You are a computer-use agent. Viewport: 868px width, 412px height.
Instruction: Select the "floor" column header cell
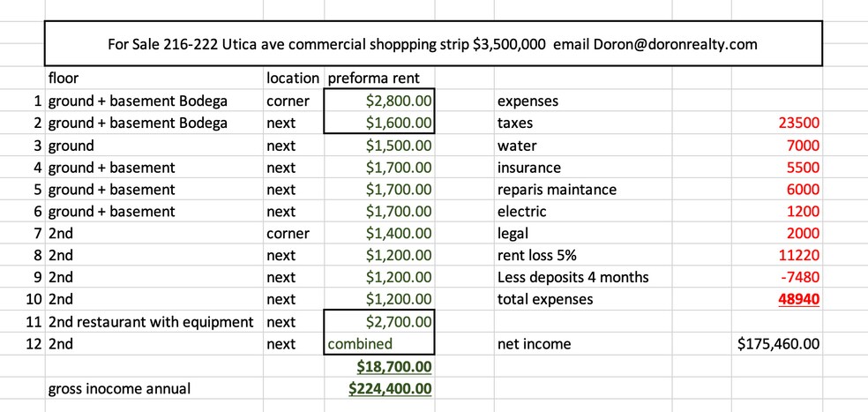[x=64, y=79]
